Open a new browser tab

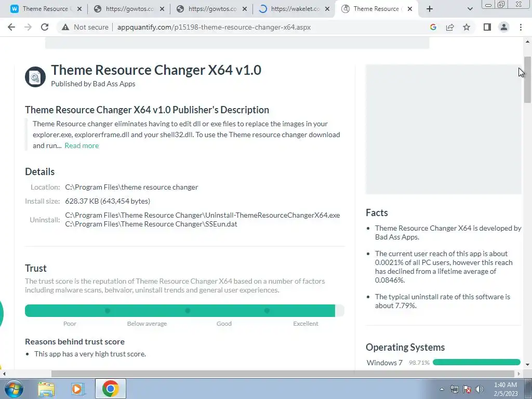coord(430,9)
